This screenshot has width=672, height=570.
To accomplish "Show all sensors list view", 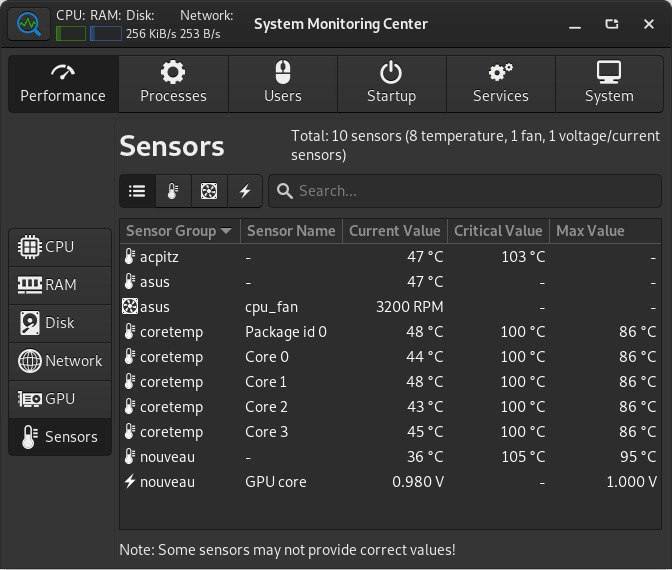I will [x=137, y=191].
